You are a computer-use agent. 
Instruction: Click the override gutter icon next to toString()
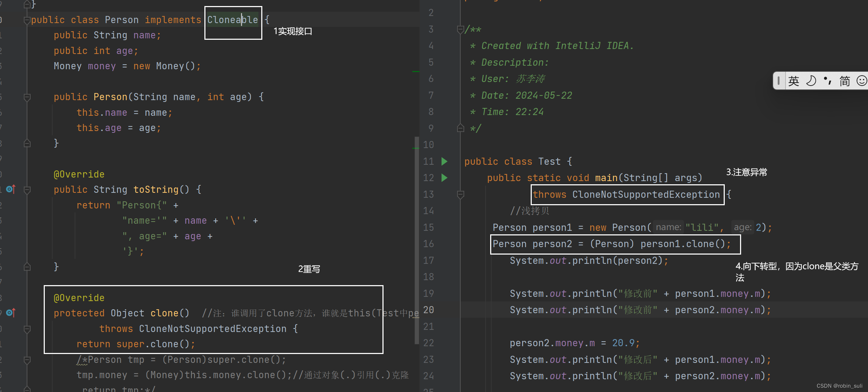[x=11, y=189]
